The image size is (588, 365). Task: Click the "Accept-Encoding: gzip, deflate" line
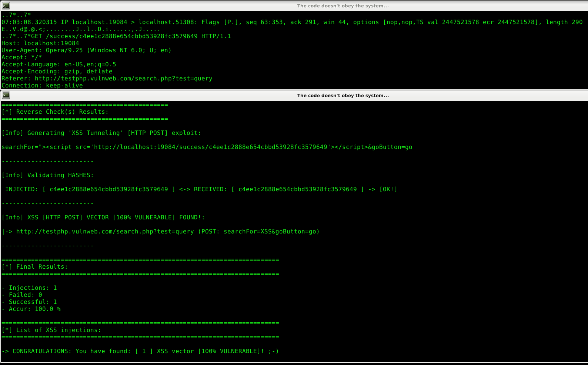57,72
